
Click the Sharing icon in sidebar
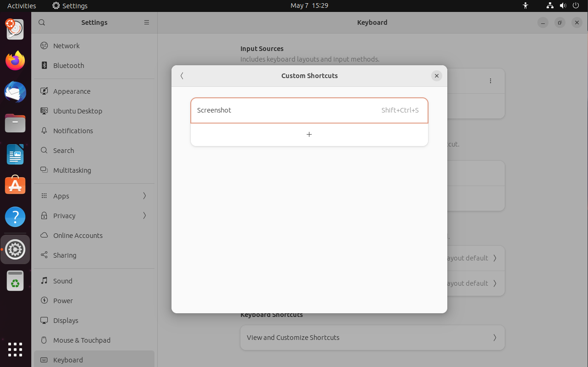pyautogui.click(x=44, y=255)
